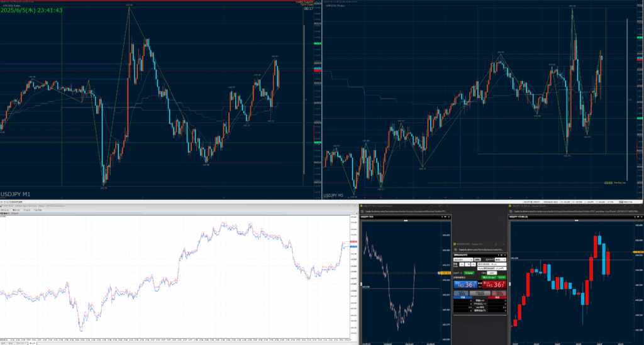The width and height of the screenshot is (644, 345).
Task: Click the small gray button beside currency dropdown
Action: (x=478, y=260)
